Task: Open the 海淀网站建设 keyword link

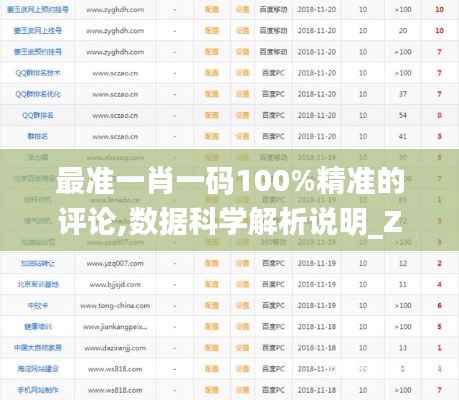Action: (38, 369)
